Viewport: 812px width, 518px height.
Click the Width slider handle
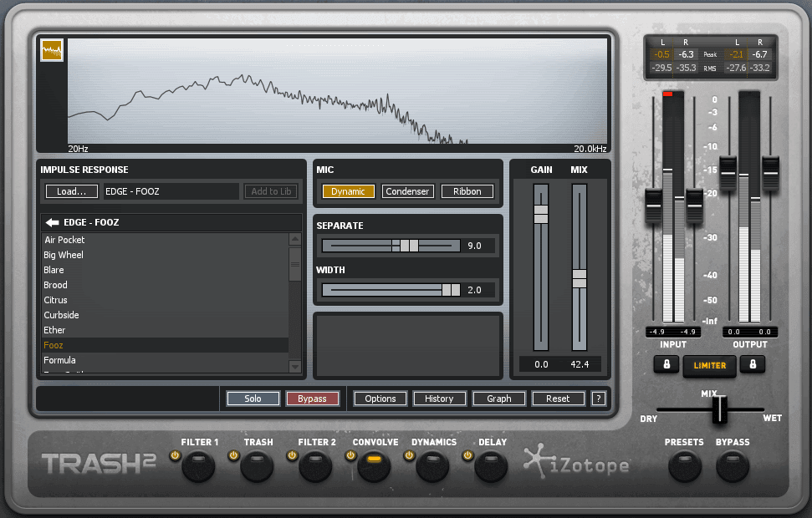451,290
